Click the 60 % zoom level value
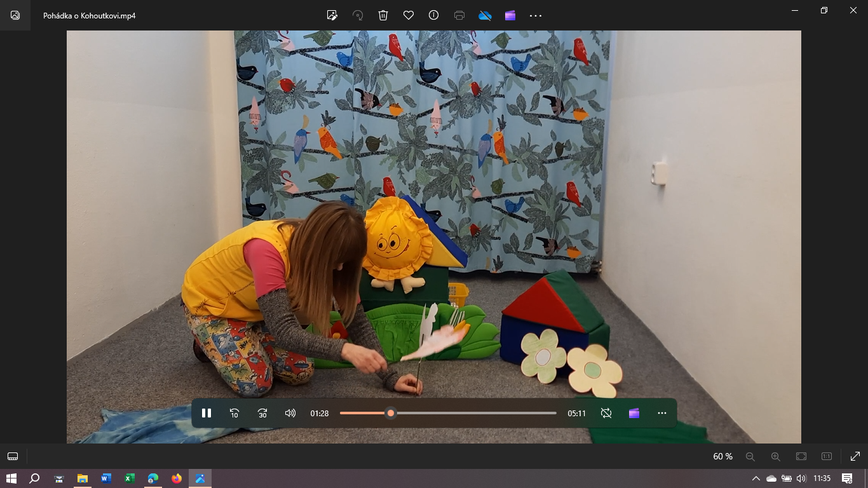Image resolution: width=868 pixels, height=488 pixels. point(722,456)
